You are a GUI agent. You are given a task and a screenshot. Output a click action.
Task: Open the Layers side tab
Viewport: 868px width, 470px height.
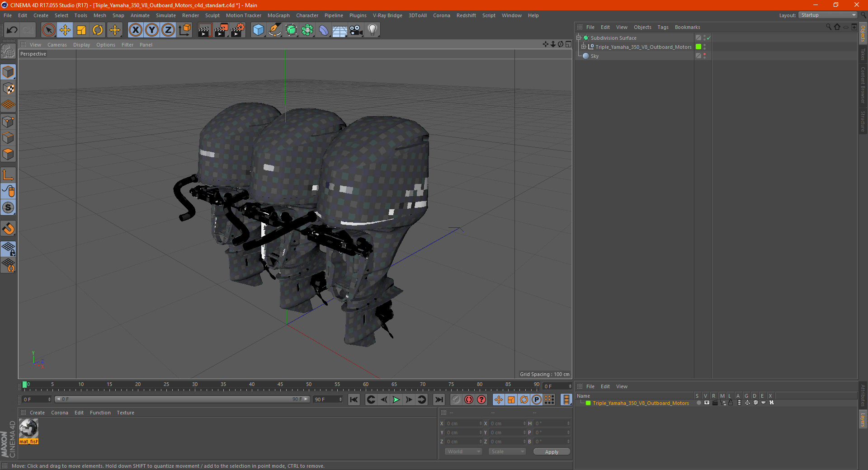tap(863, 419)
